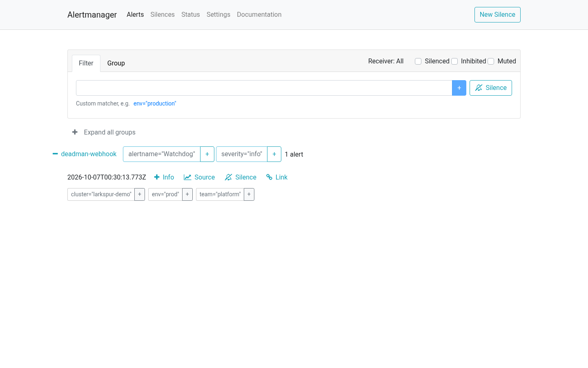Click the blue plus to add filter matcher

(459, 88)
